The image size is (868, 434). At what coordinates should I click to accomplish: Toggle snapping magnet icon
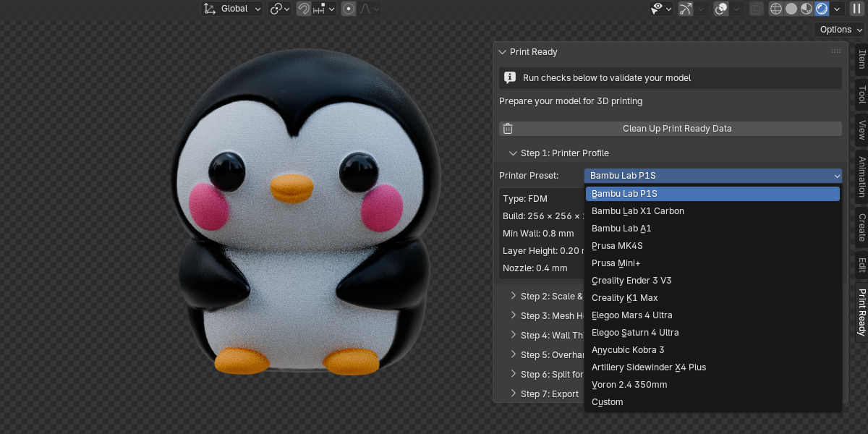pos(304,9)
